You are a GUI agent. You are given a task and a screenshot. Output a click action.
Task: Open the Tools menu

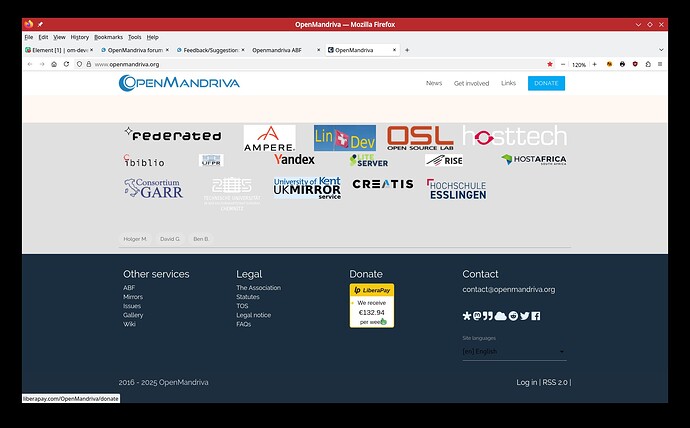(x=135, y=37)
